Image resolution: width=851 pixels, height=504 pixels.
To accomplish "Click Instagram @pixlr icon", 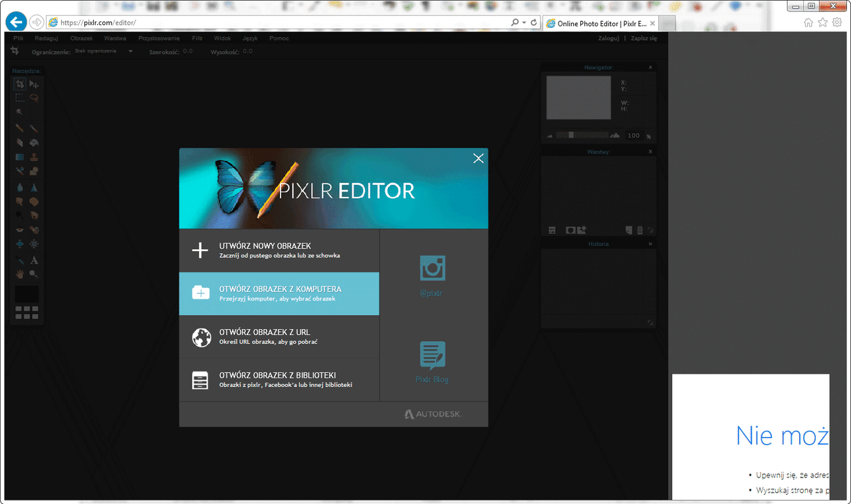I will click(432, 268).
